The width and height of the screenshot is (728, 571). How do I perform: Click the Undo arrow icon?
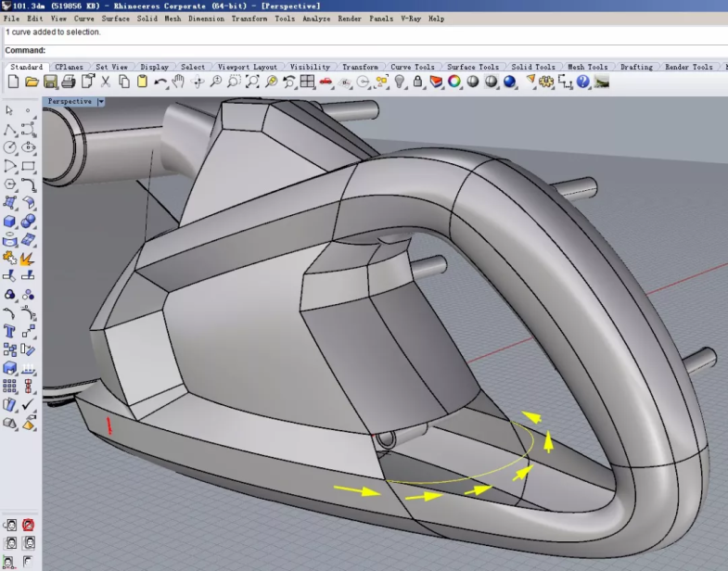(x=161, y=82)
